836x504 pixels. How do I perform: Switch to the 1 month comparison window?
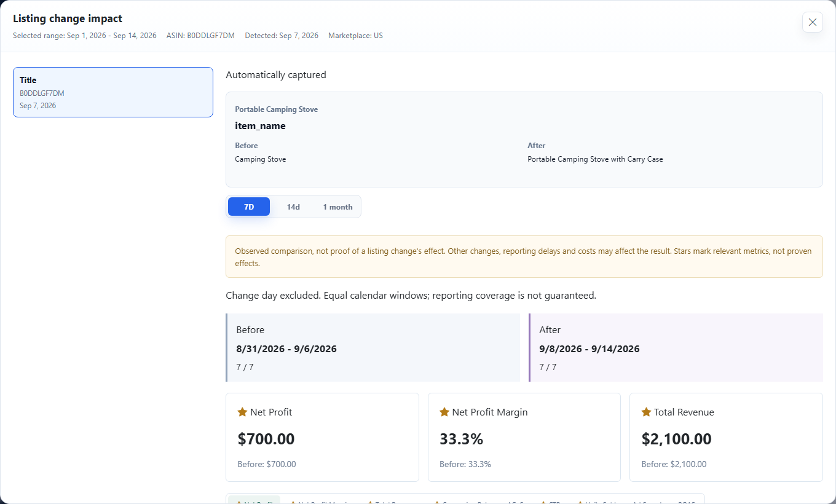tap(337, 207)
